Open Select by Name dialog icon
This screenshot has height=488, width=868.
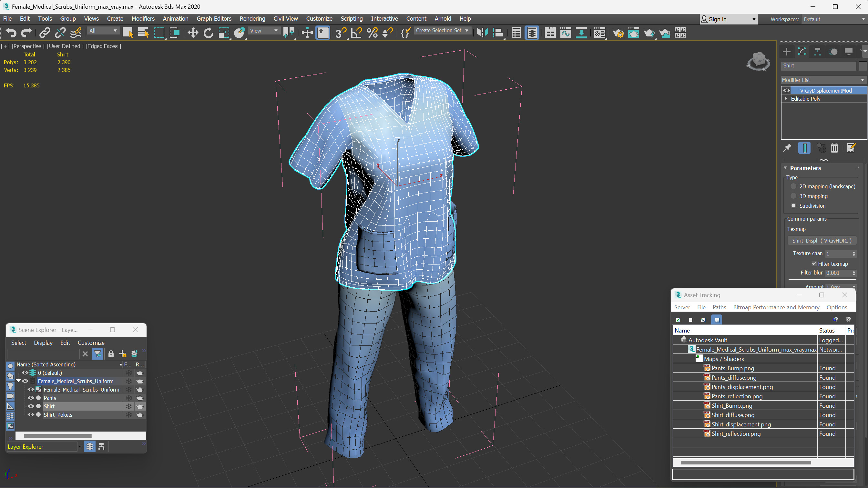tap(143, 33)
